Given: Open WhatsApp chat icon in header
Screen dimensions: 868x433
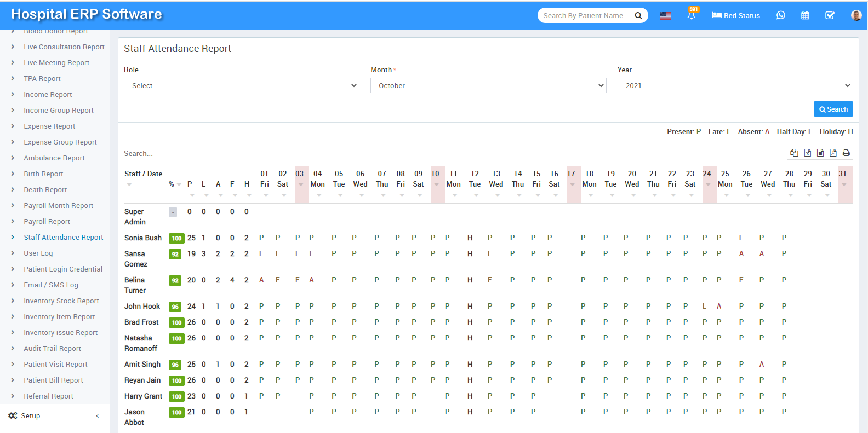Looking at the screenshot, I should coord(780,15).
